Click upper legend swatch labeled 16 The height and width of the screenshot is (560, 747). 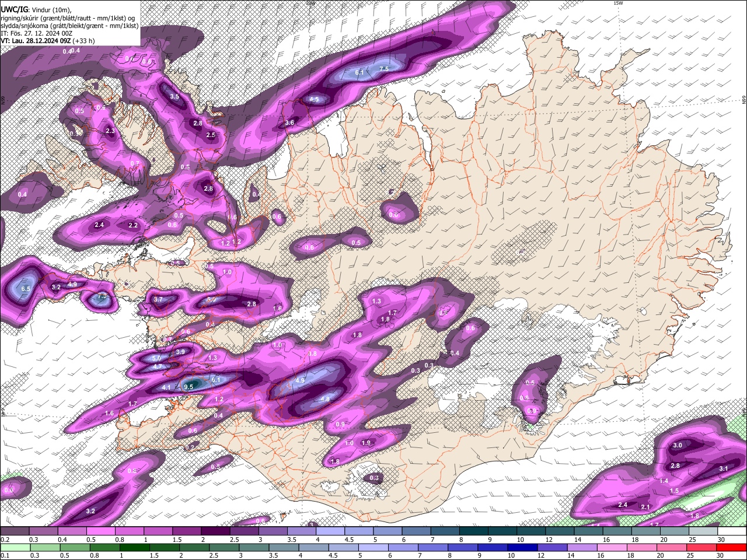coord(617,531)
